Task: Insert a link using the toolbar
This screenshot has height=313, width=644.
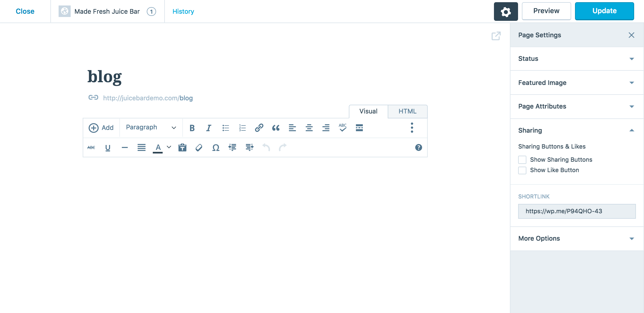Action: pyautogui.click(x=259, y=128)
